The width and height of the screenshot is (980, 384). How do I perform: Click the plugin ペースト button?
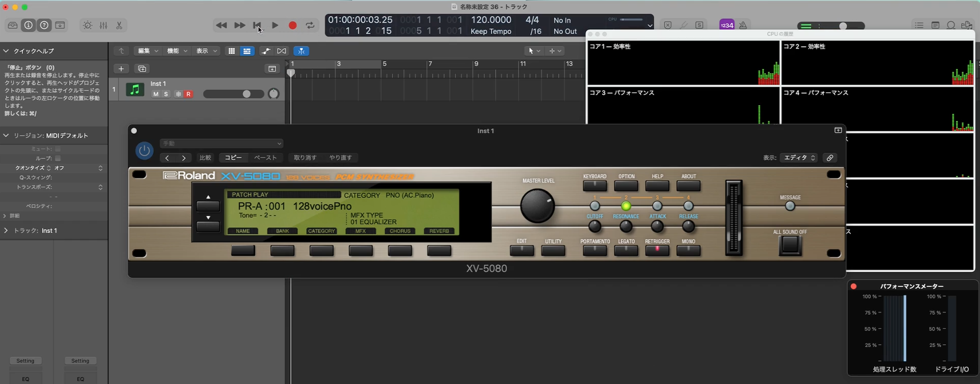(x=266, y=158)
